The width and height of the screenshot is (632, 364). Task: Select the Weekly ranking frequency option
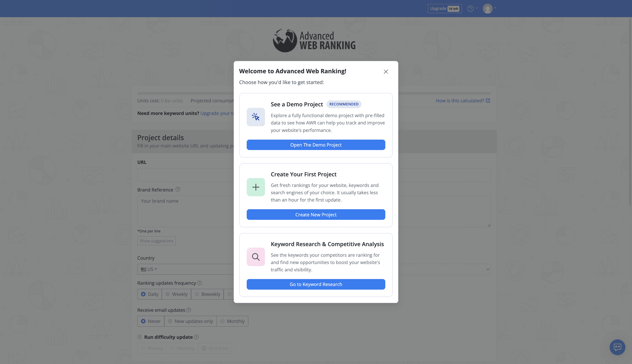point(176,294)
